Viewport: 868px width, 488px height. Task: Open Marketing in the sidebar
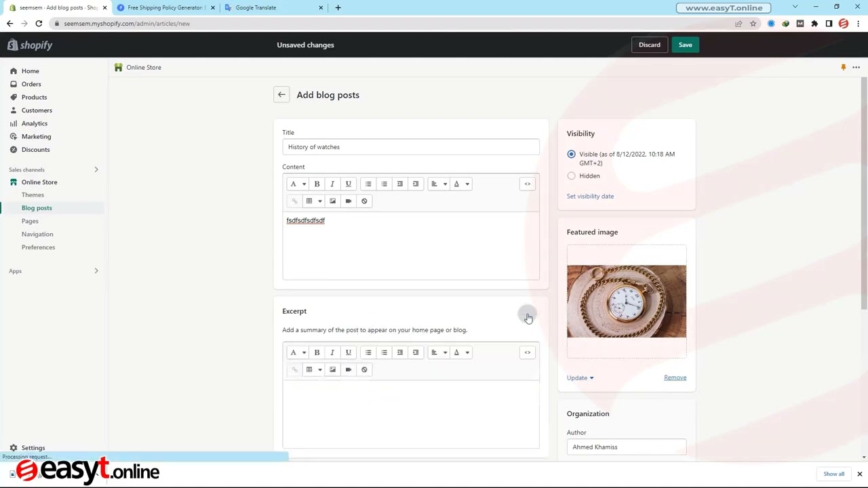coord(36,136)
